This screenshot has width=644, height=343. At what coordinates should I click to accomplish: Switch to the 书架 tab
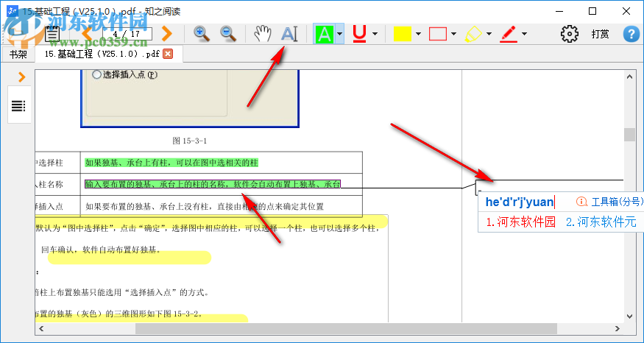pyautogui.click(x=18, y=54)
